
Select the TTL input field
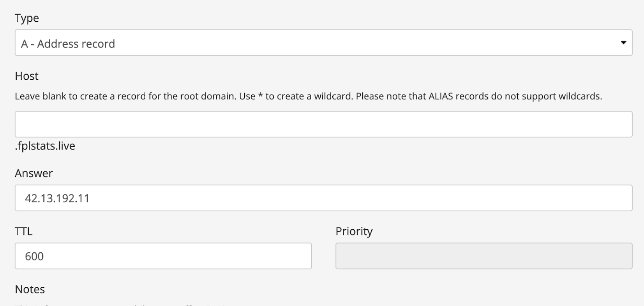(x=163, y=256)
